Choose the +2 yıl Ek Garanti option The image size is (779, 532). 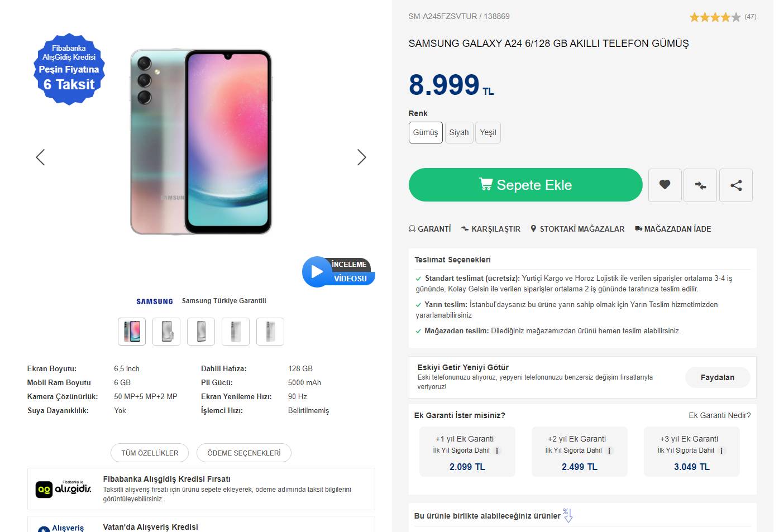click(x=579, y=452)
